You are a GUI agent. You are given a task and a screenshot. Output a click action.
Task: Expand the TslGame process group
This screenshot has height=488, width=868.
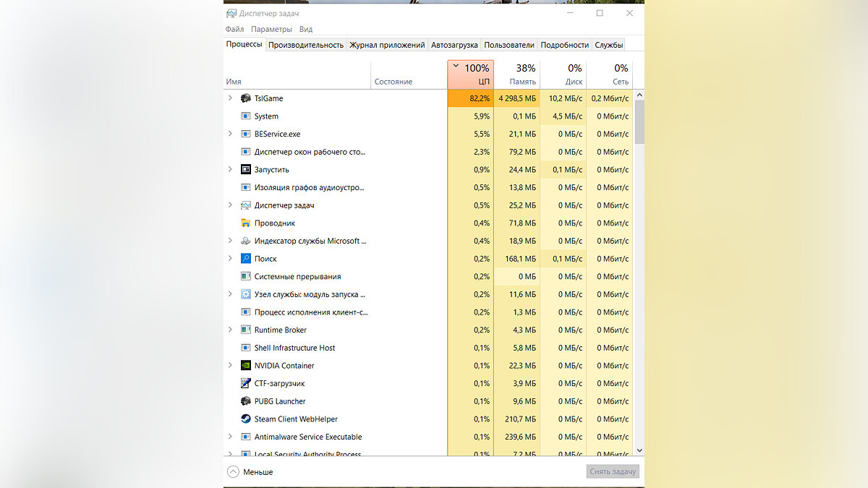(230, 98)
